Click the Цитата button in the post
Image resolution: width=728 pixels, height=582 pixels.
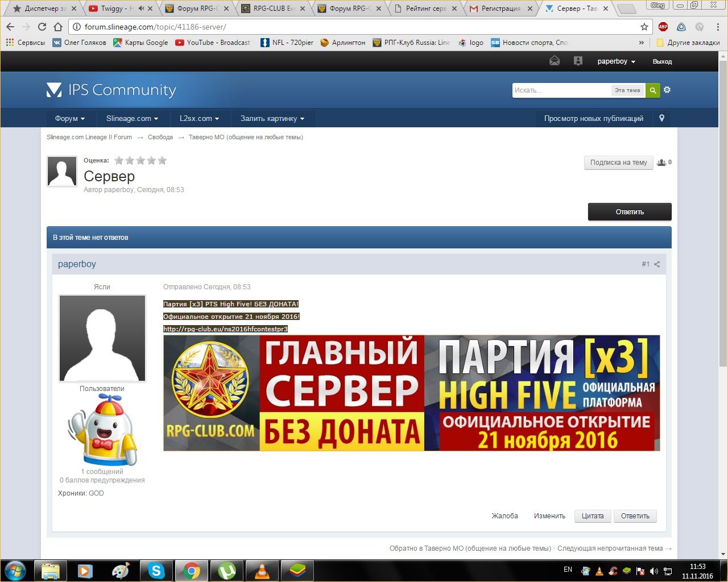tap(593, 516)
